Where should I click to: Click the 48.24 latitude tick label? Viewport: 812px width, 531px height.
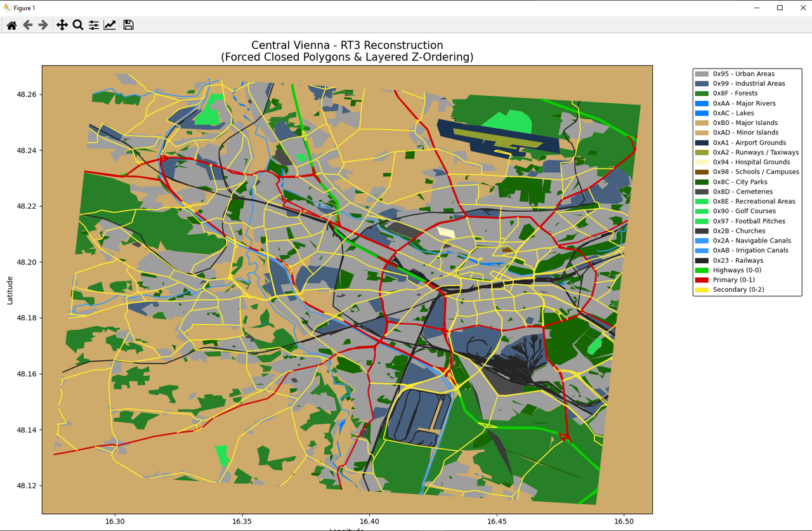point(27,150)
